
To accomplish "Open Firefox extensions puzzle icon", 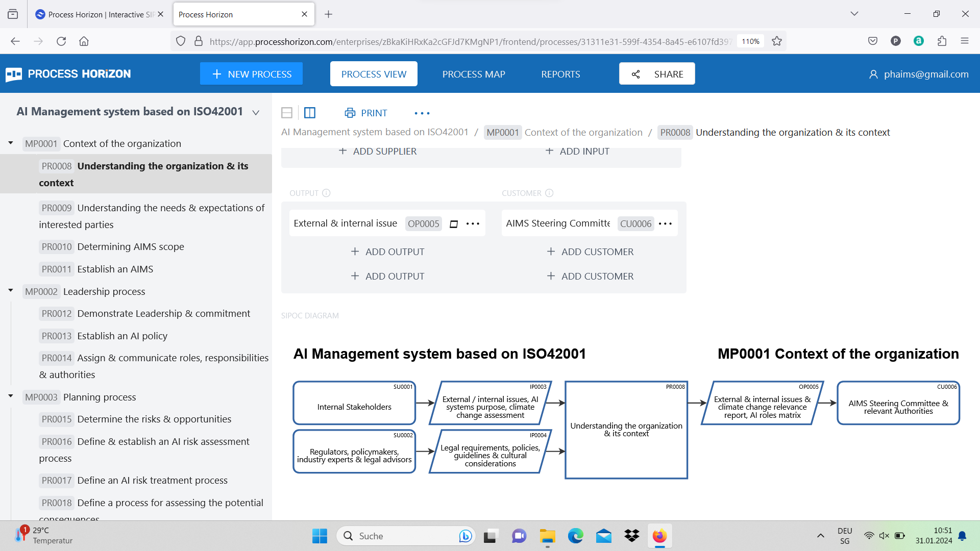I will [x=942, y=41].
